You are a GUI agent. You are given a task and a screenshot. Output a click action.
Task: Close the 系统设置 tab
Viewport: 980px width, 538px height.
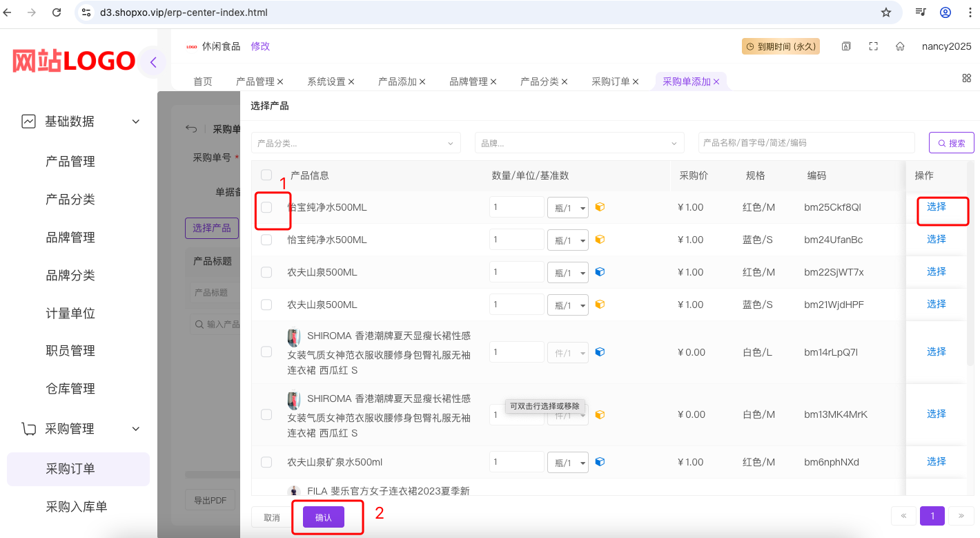point(351,81)
